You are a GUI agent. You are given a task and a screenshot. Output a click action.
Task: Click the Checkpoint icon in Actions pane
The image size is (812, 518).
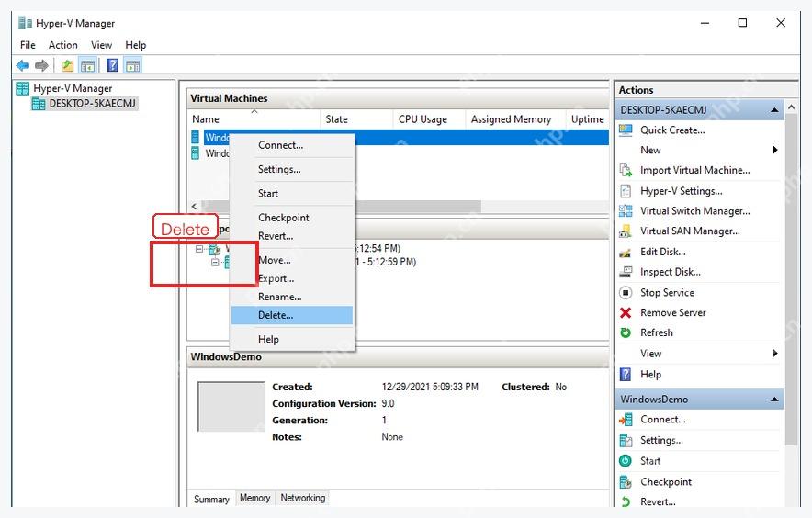tap(626, 482)
